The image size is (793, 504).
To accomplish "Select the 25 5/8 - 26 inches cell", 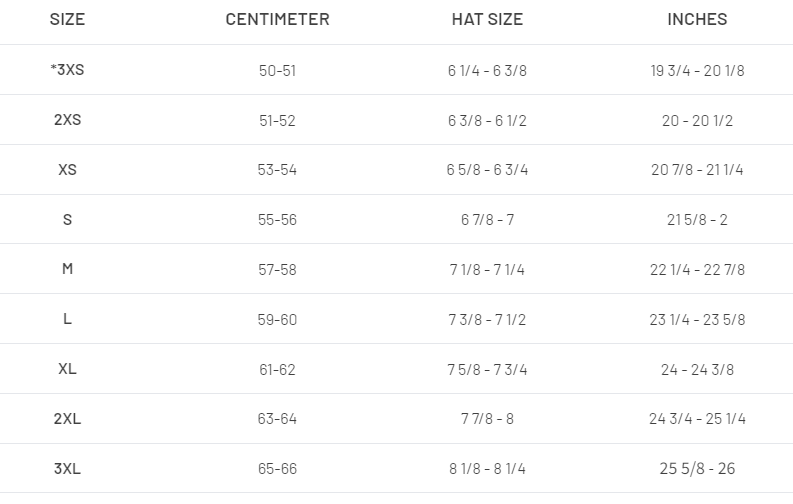I will coord(697,469).
